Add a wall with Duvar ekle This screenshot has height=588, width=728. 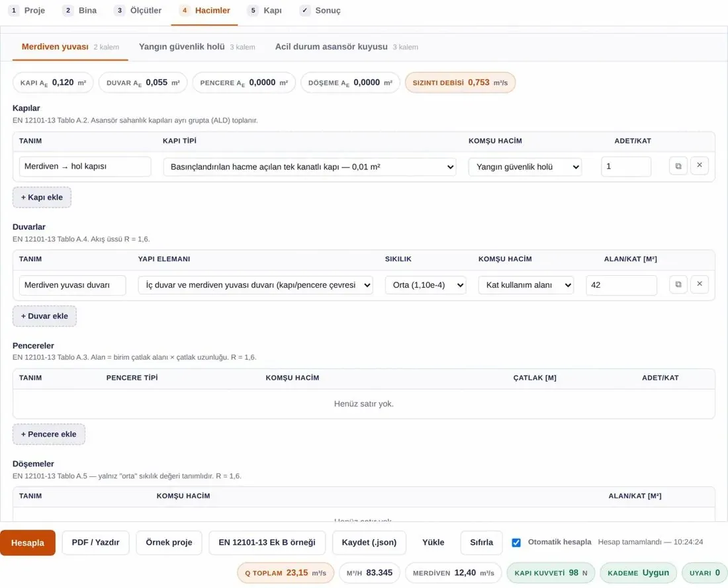coord(44,316)
